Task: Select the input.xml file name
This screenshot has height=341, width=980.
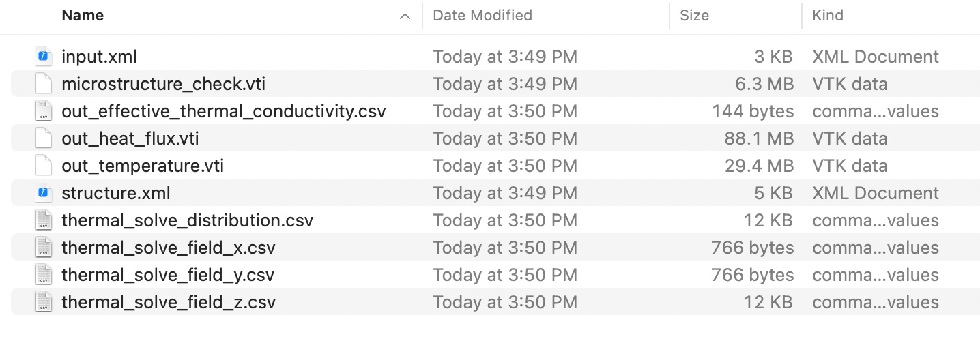Action: [x=99, y=57]
